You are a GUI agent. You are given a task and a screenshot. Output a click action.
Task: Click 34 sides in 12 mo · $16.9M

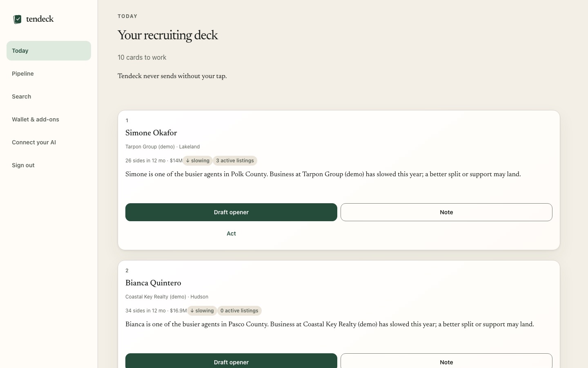(156, 311)
